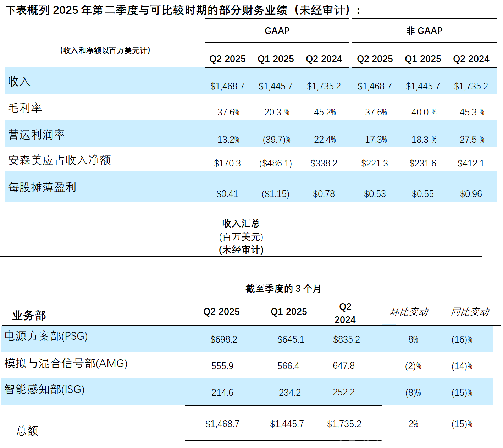Select ISG revenue '234.2'
This screenshot has width=503, height=448.
pos(290,393)
